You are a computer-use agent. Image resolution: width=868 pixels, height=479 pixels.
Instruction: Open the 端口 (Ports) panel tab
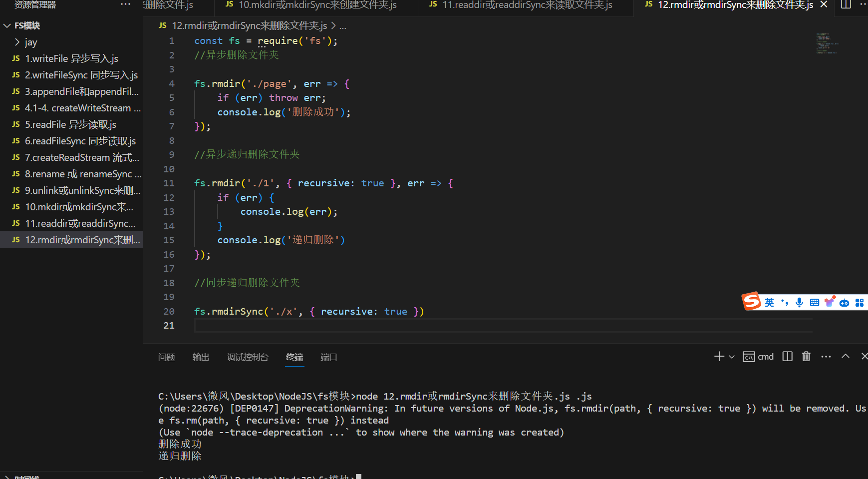pos(329,357)
